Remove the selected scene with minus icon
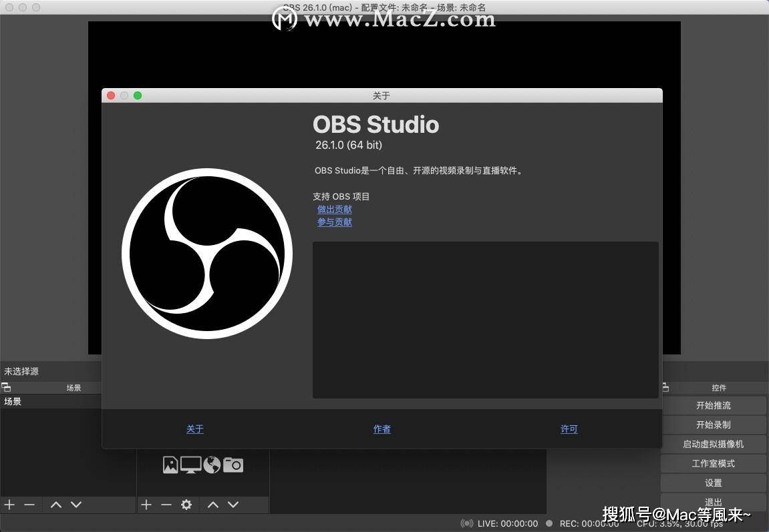 [29, 505]
